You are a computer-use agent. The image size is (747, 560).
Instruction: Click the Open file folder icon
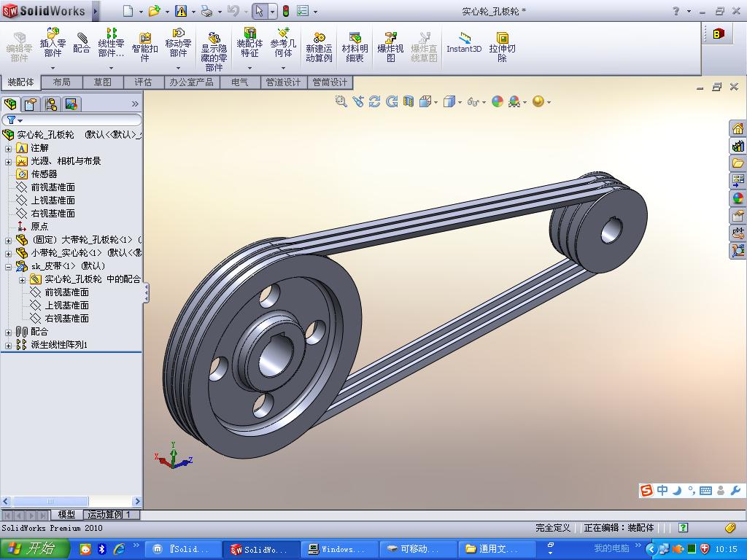(154, 11)
